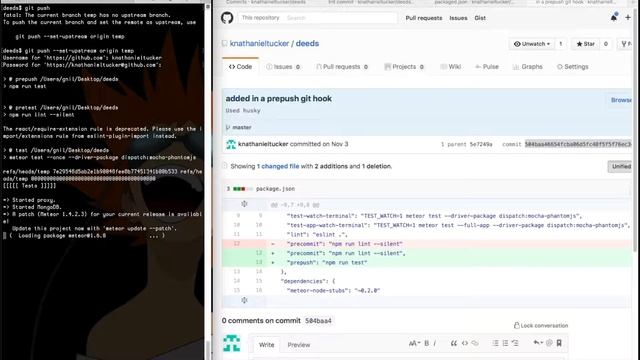The image size is (640, 360).
Task: Expand diff context below the hunk
Action: (244, 300)
